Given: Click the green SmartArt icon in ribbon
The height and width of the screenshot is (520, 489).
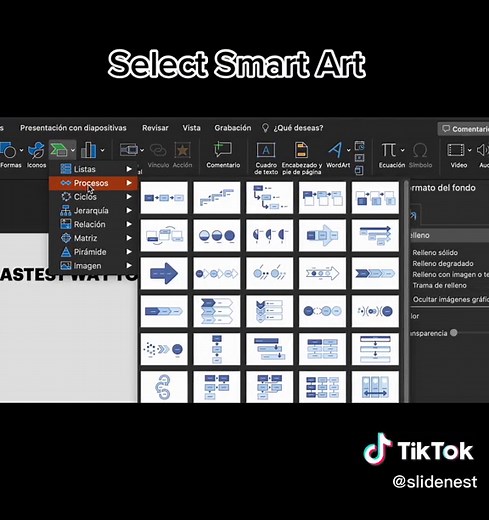Looking at the screenshot, I should (x=58, y=150).
